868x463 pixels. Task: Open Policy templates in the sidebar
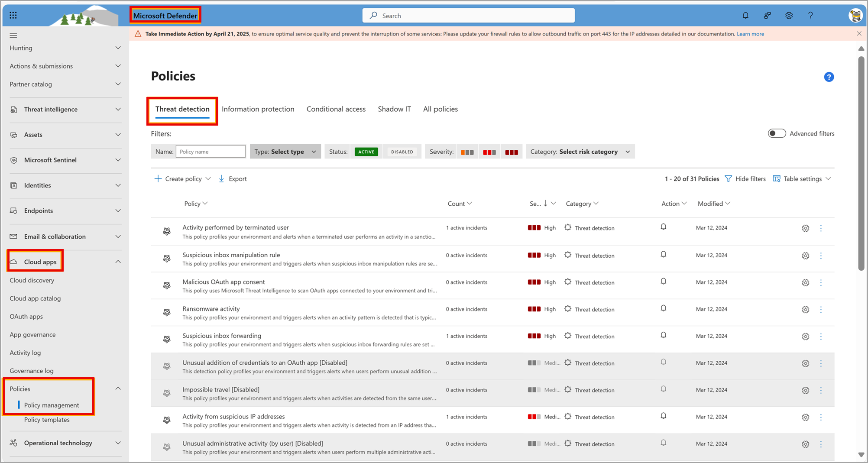pos(47,420)
